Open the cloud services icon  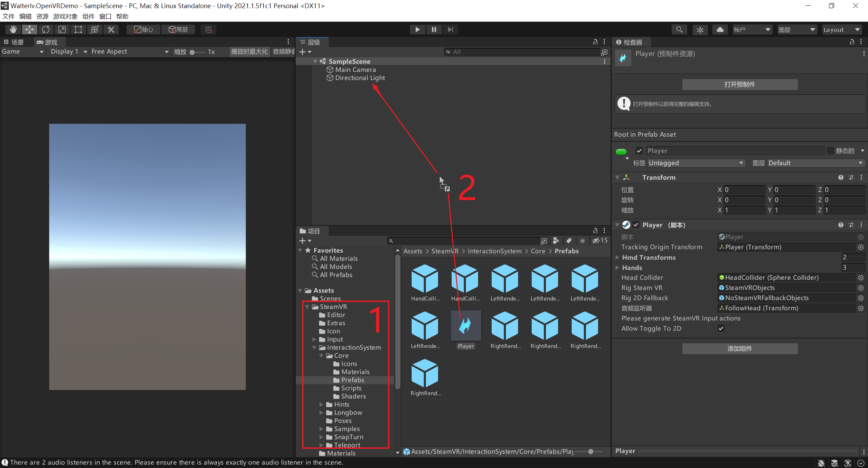click(720, 30)
